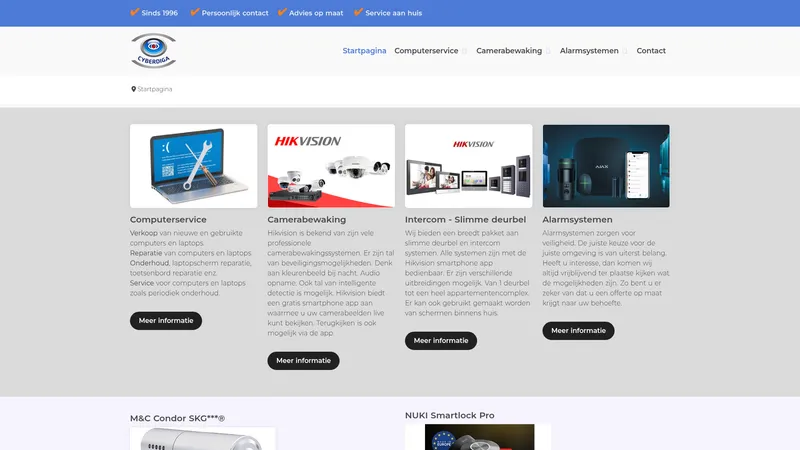Viewport: 800px width, 450px height.
Task: Click the M&C Condor SKG***® heading
Action: click(177, 418)
